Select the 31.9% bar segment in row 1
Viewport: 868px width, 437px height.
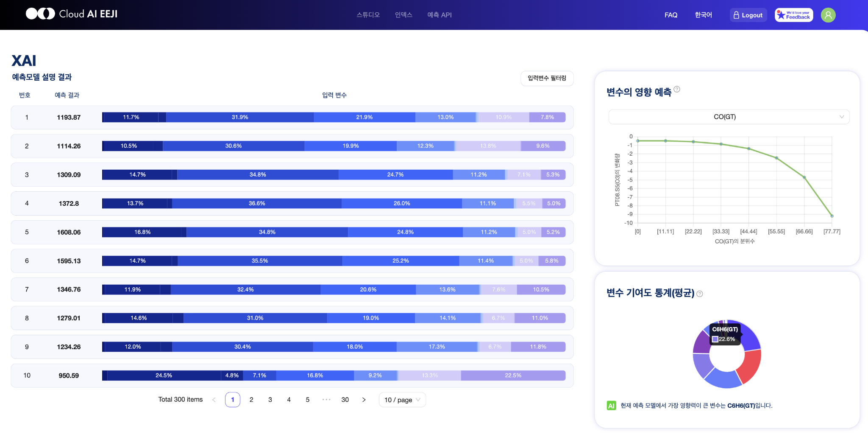pyautogui.click(x=240, y=117)
